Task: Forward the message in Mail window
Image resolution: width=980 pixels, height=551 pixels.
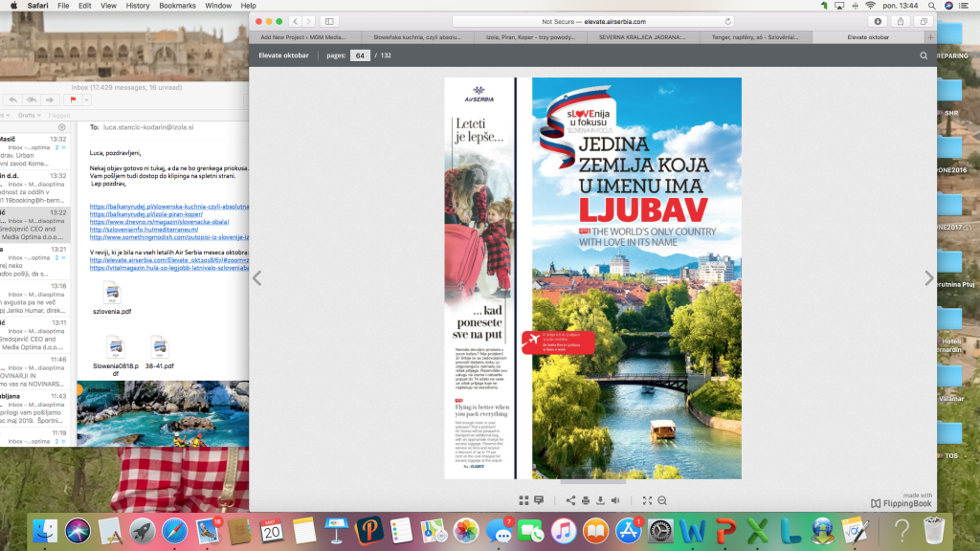Action: 50,99
